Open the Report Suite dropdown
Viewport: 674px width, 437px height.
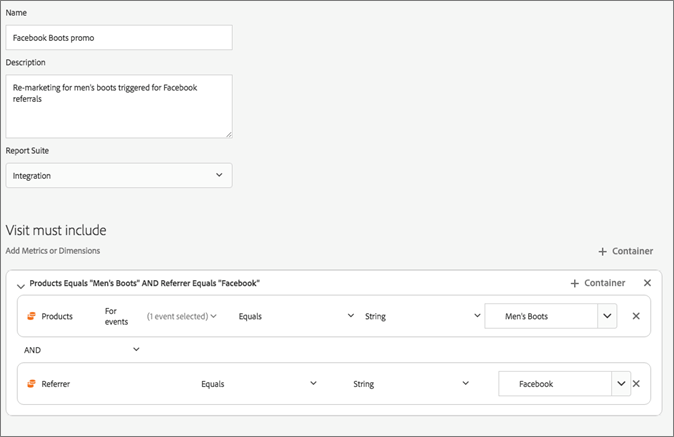click(x=119, y=175)
